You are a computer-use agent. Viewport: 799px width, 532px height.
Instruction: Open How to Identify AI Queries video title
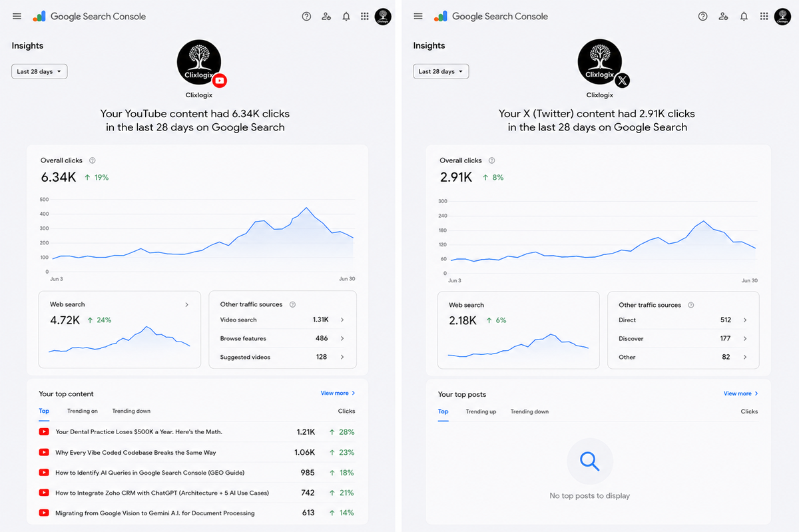tap(150, 473)
